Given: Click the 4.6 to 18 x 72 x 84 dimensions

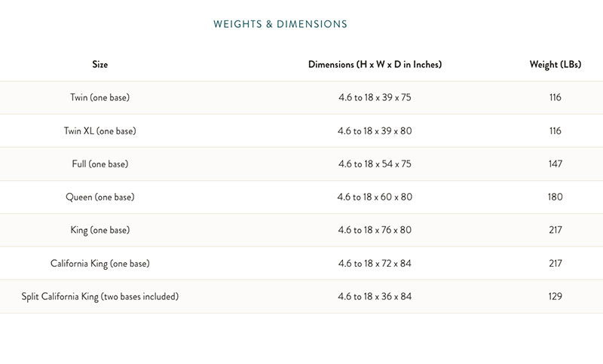Looking at the screenshot, I should click(x=375, y=264).
